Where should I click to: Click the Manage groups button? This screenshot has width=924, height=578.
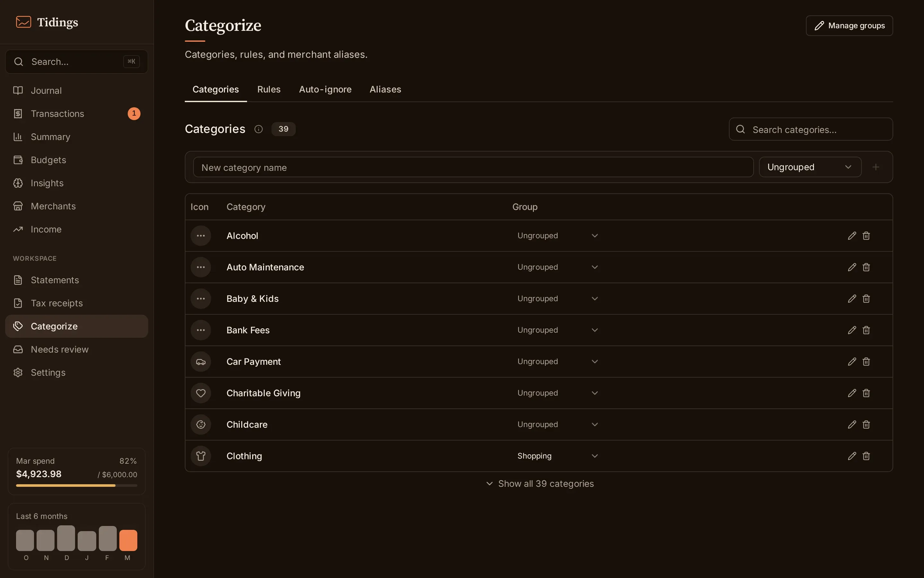coord(849,26)
